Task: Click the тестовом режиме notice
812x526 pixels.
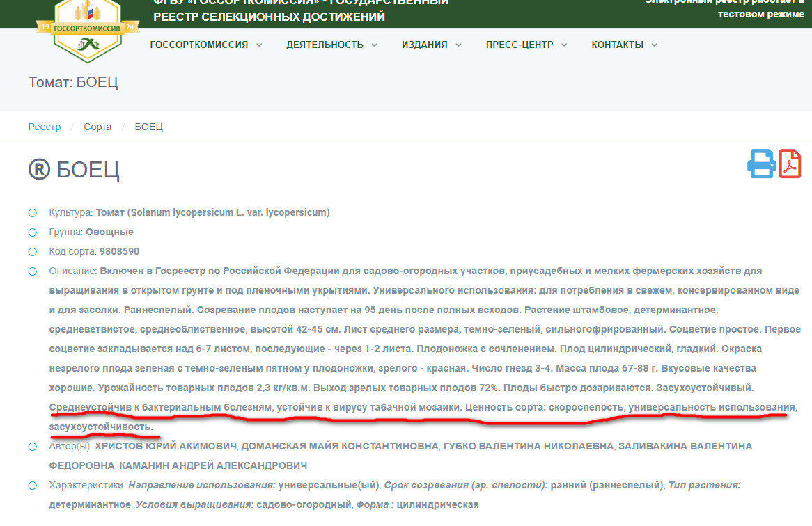Action: point(760,14)
